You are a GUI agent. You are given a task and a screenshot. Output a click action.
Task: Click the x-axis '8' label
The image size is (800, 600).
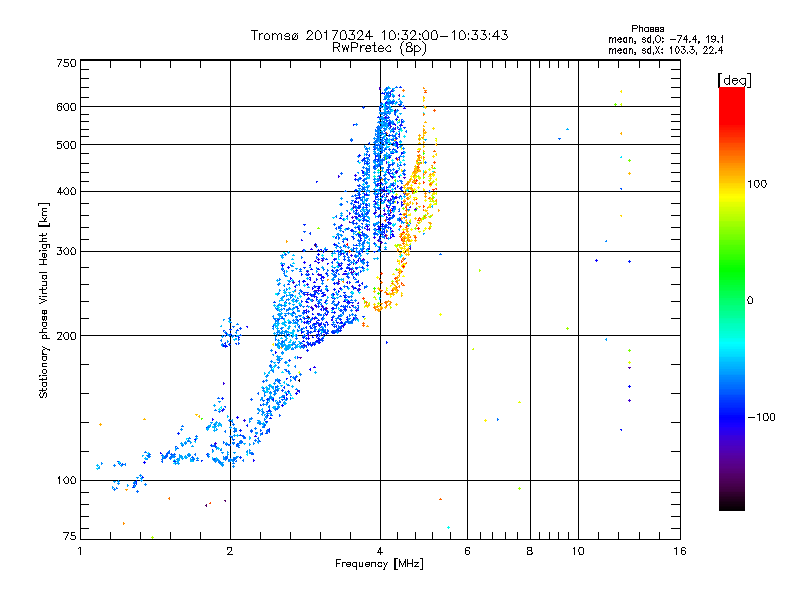point(530,551)
